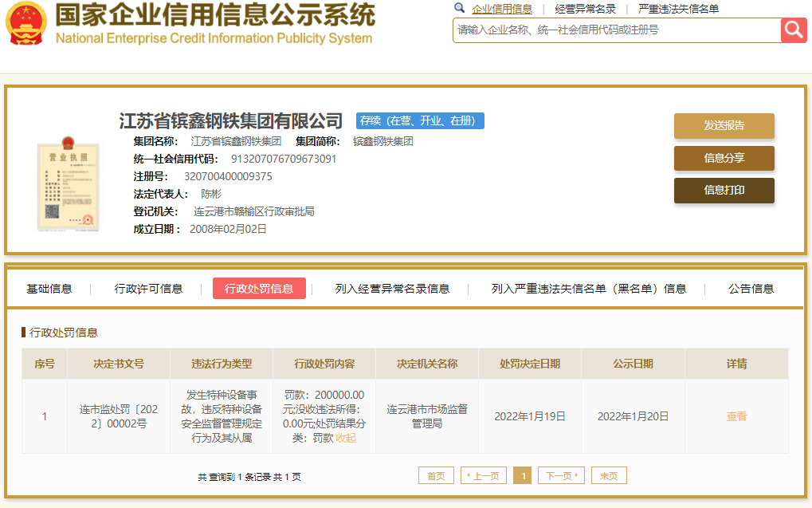Select page 1 in pagination
Viewport: 812px width, 508px height.
pyautogui.click(x=523, y=476)
